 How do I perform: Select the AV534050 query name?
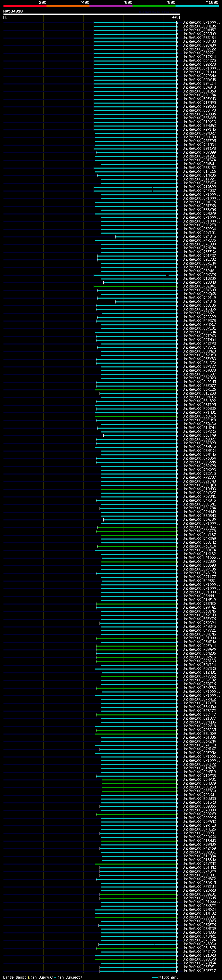(x=13, y=11)
